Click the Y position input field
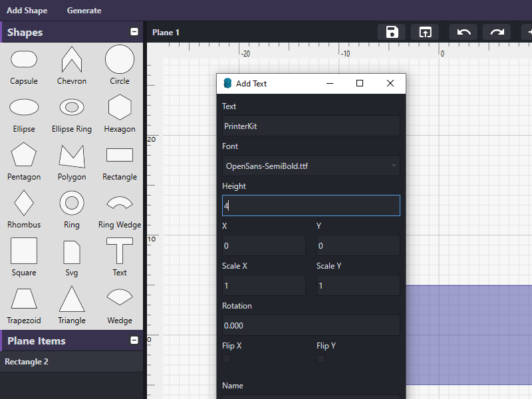This screenshot has height=399, width=532. pos(358,245)
